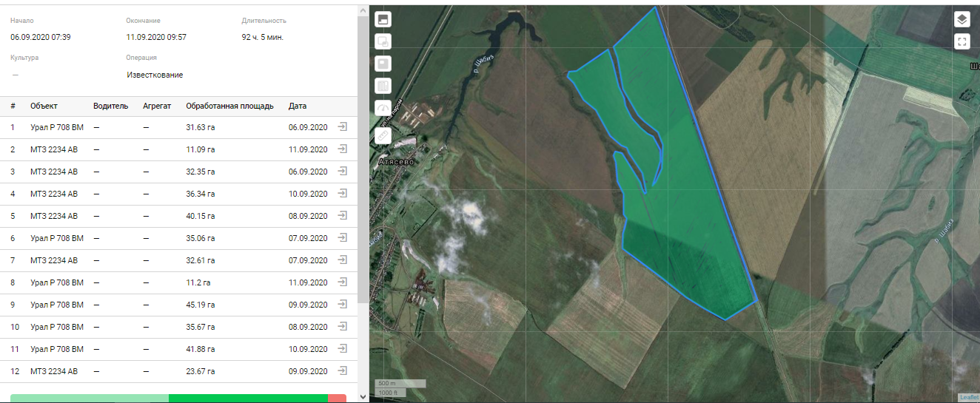
Task: Click the speedometer map tool
Action: tap(383, 109)
